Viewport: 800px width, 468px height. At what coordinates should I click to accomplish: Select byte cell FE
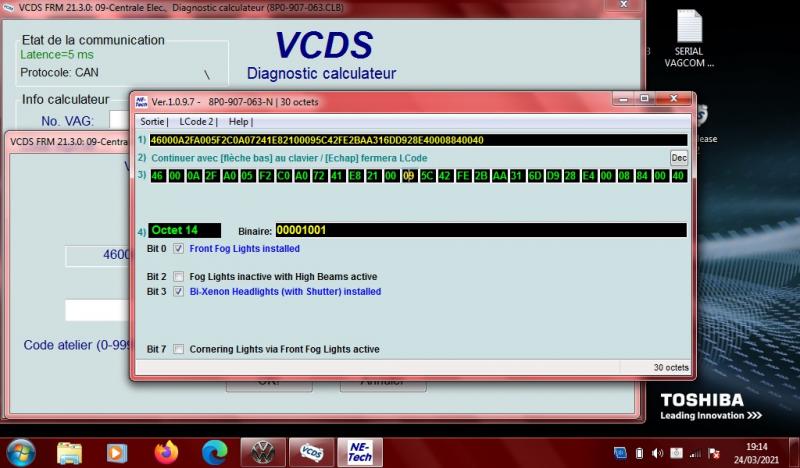[463, 176]
